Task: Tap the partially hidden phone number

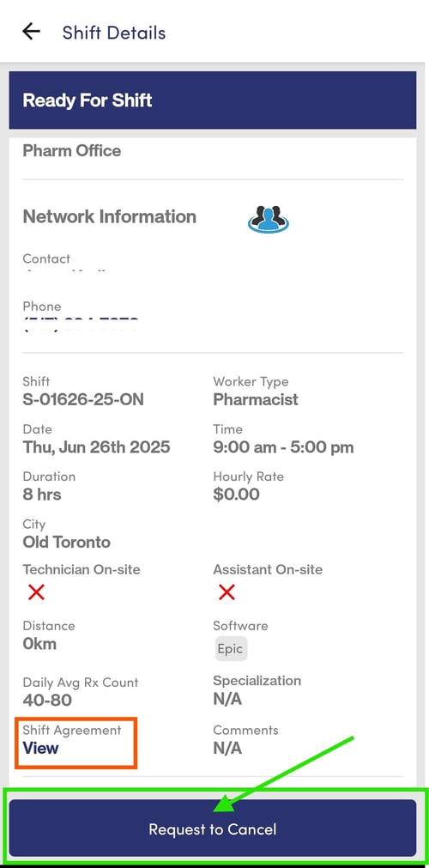Action: pos(81,324)
